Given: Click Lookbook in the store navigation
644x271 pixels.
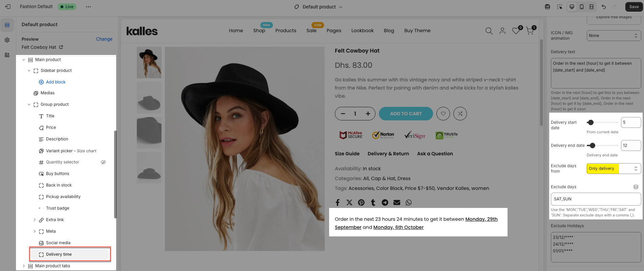Looking at the screenshot, I should coord(362,31).
